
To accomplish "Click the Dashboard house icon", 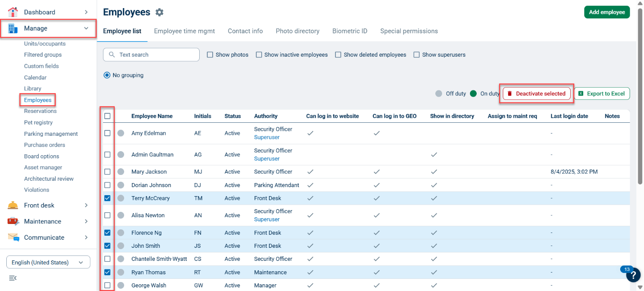I will pos(13,12).
